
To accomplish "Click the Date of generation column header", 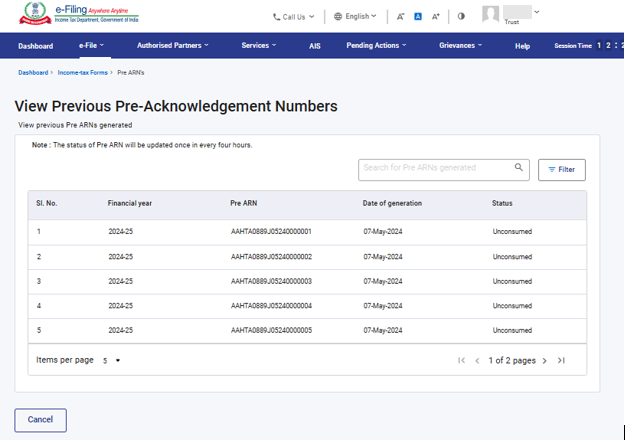I will pyautogui.click(x=392, y=203).
